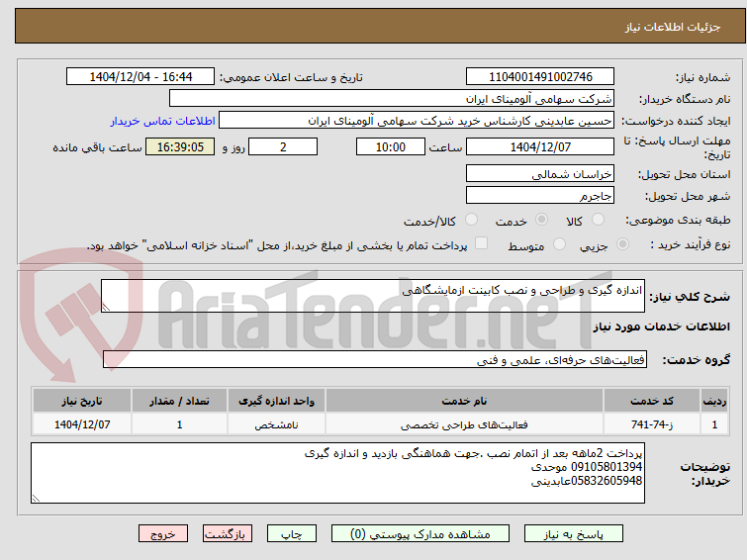Click the کد خدمت column header
Screen dimensions: 747x560
(651, 401)
